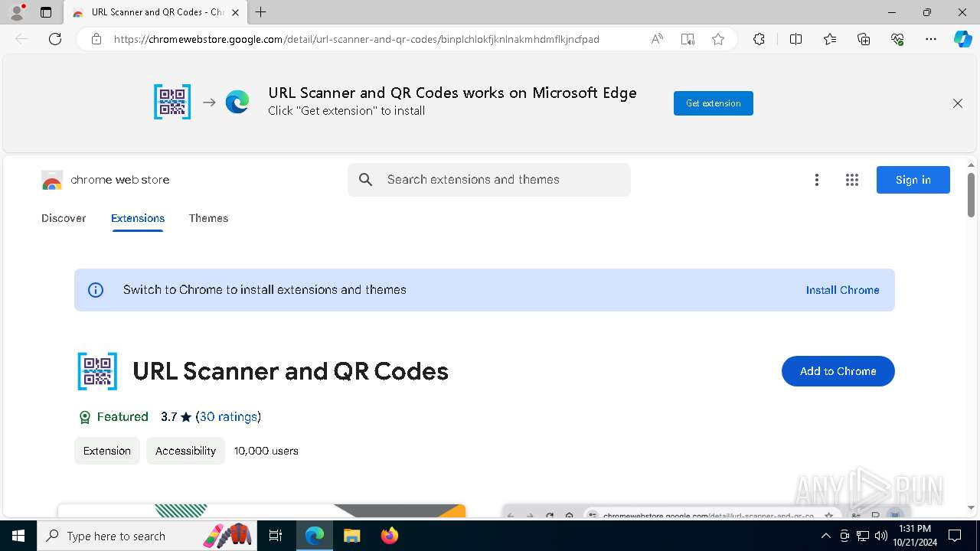Focus the taskbar Type here to search box
The height and width of the screenshot is (551, 980).
[147, 536]
